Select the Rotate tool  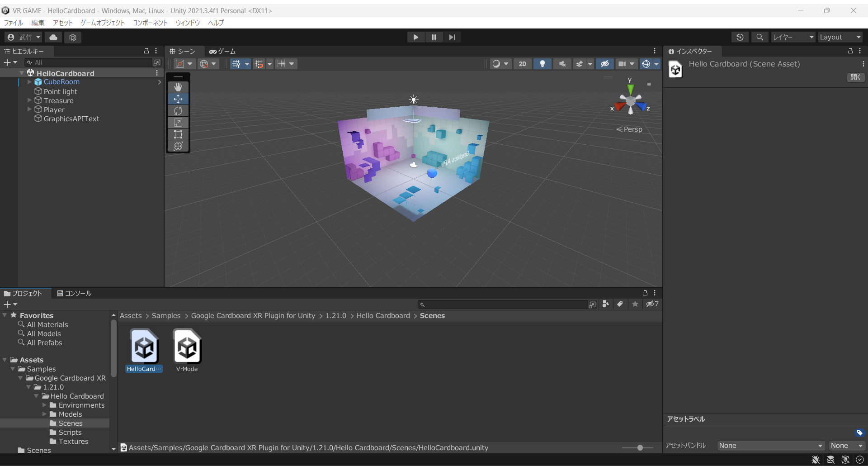click(178, 110)
